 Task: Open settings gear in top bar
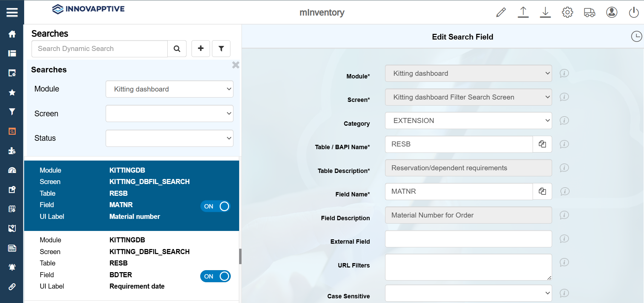click(x=567, y=12)
